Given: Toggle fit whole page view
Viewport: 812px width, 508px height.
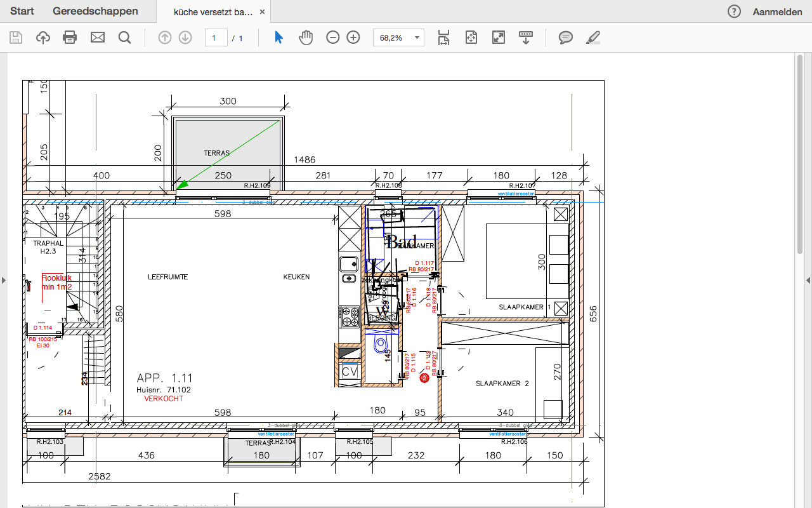Looking at the screenshot, I should (471, 37).
